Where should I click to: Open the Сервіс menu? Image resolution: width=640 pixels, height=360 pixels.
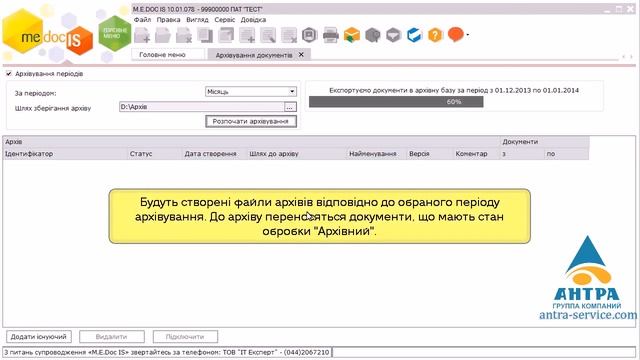pyautogui.click(x=224, y=20)
